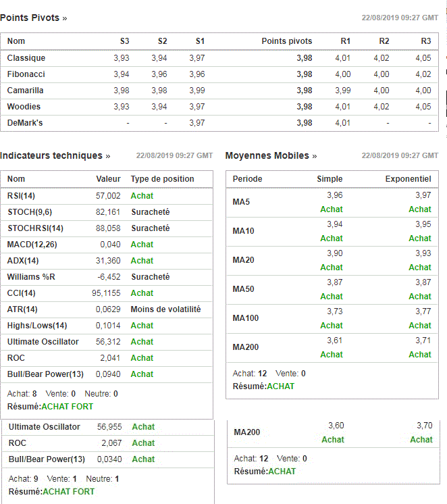Click the DeMark's pivot row label
This screenshot has height=504, width=447.
[25, 123]
